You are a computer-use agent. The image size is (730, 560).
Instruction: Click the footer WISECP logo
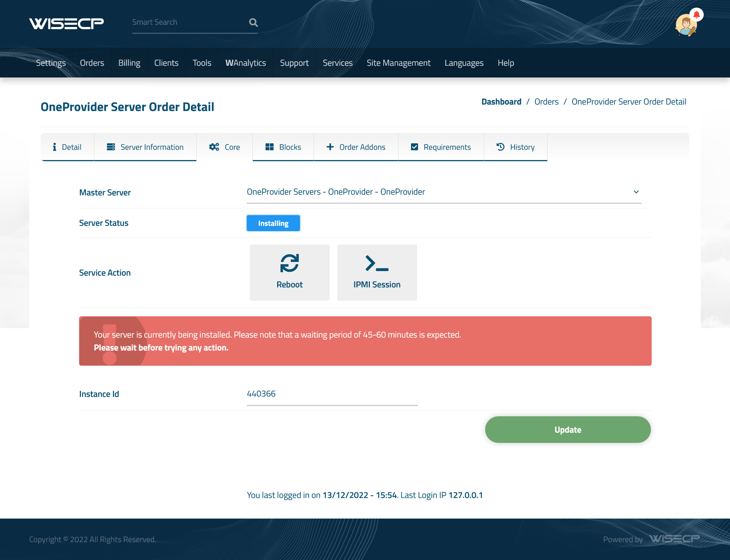click(x=674, y=539)
